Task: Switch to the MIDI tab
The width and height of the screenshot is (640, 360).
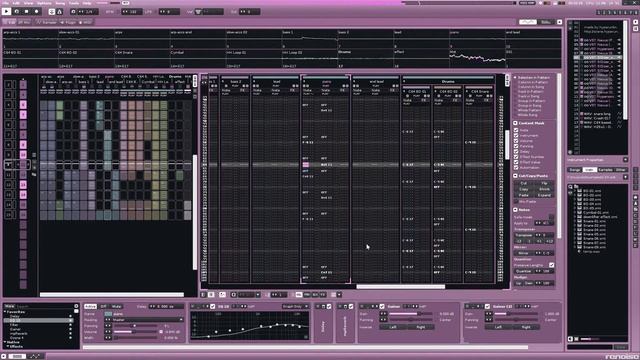Action: click(86, 22)
